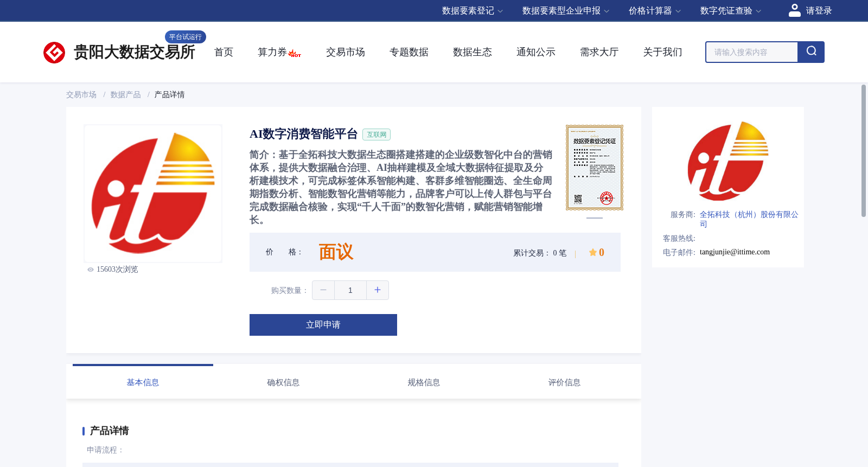Click the 产品详情 breadcrumb text
The height and width of the screenshot is (467, 868).
[170, 95]
